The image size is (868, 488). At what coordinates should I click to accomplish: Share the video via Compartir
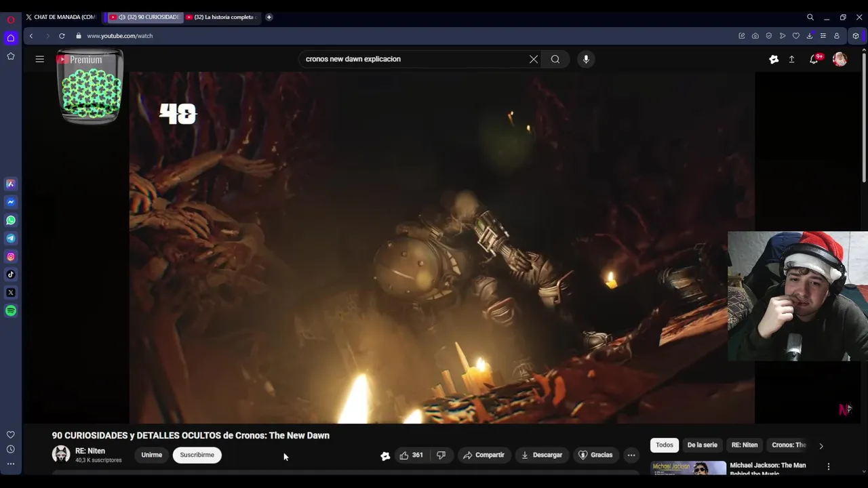[x=484, y=455]
